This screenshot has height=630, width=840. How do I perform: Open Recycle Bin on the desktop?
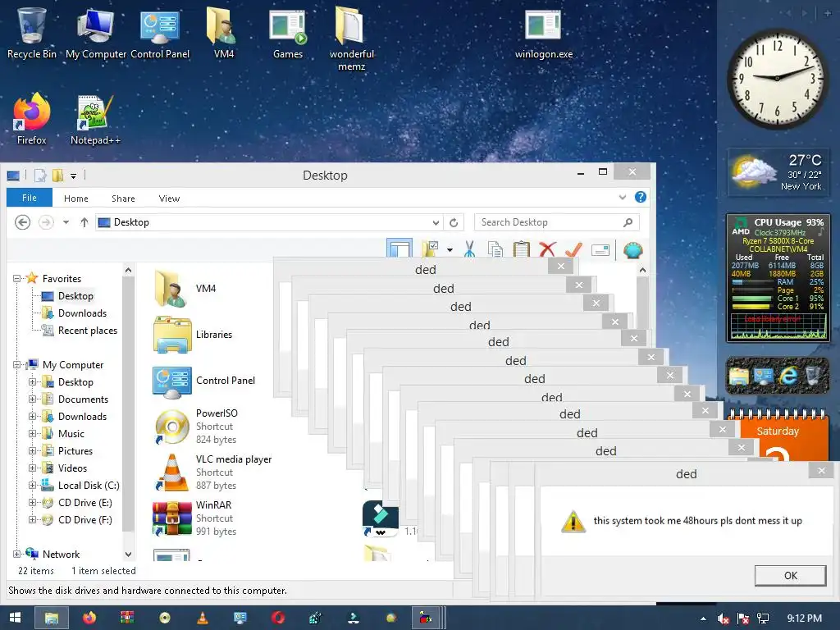[32, 33]
